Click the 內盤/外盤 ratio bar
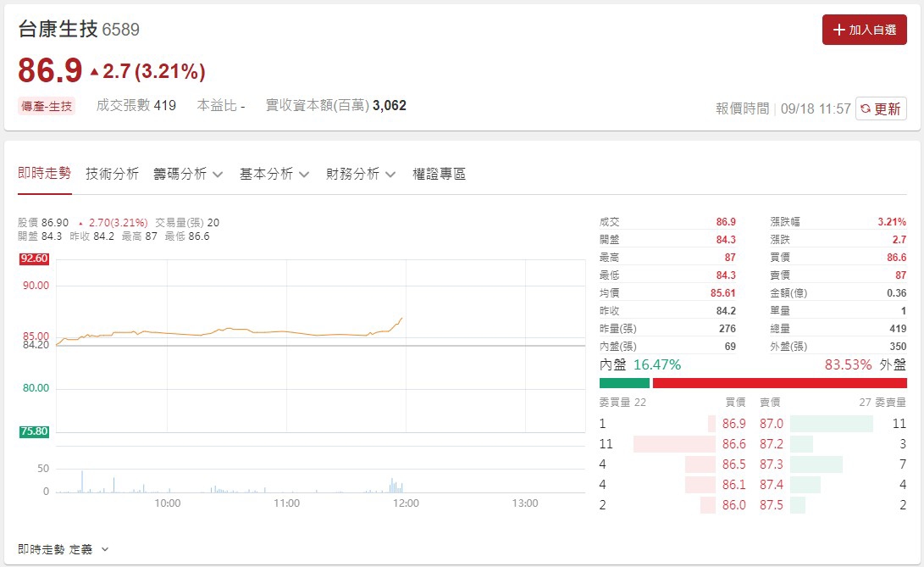This screenshot has height=567, width=924. [752, 382]
